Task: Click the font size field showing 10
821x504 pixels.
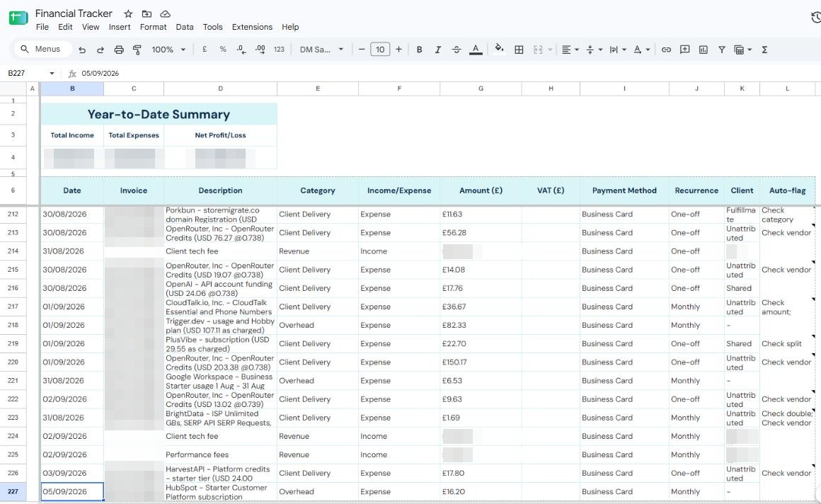Action: (x=380, y=50)
